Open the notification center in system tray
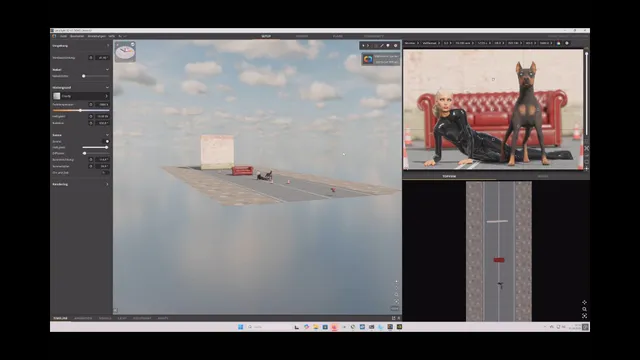Viewport: 640px width, 360px height. click(x=585, y=327)
